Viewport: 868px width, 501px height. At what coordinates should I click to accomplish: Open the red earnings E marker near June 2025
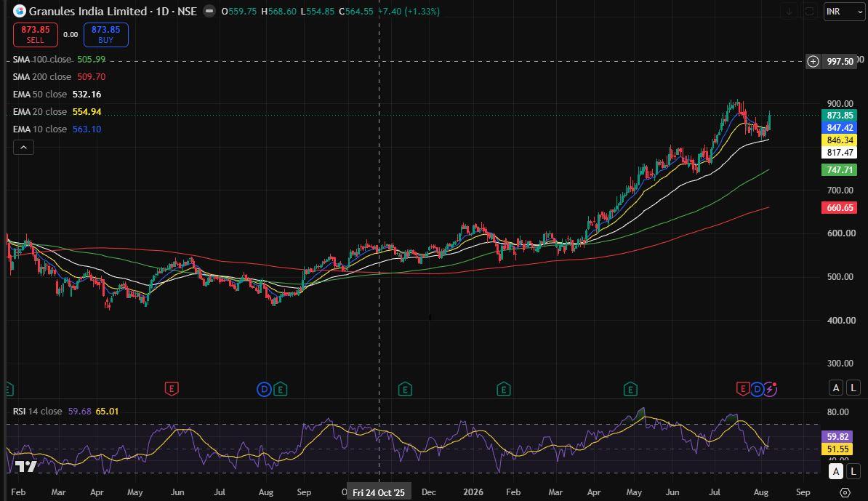(x=172, y=389)
